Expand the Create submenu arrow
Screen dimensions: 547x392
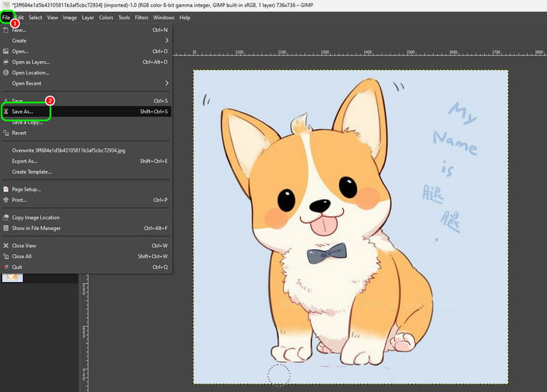165,41
